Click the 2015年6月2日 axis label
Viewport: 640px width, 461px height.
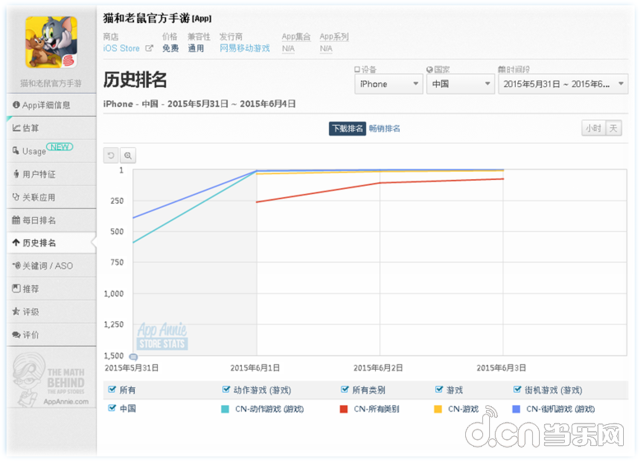point(378,368)
